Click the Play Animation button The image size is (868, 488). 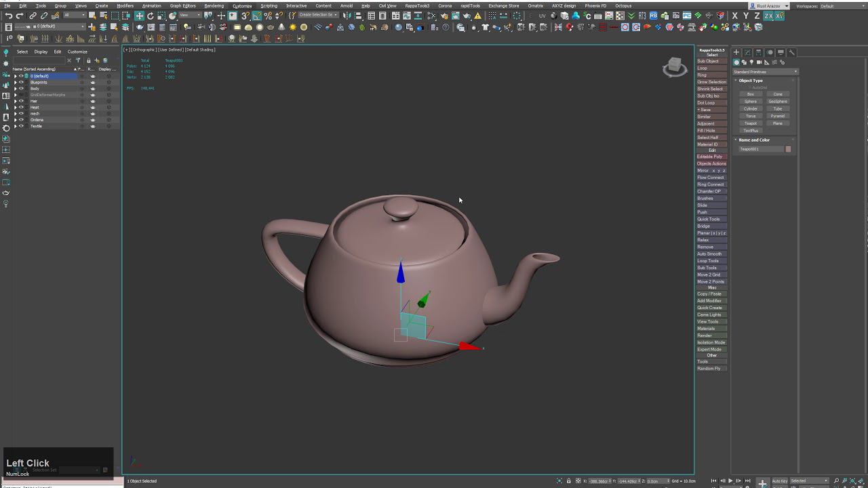[x=730, y=481]
